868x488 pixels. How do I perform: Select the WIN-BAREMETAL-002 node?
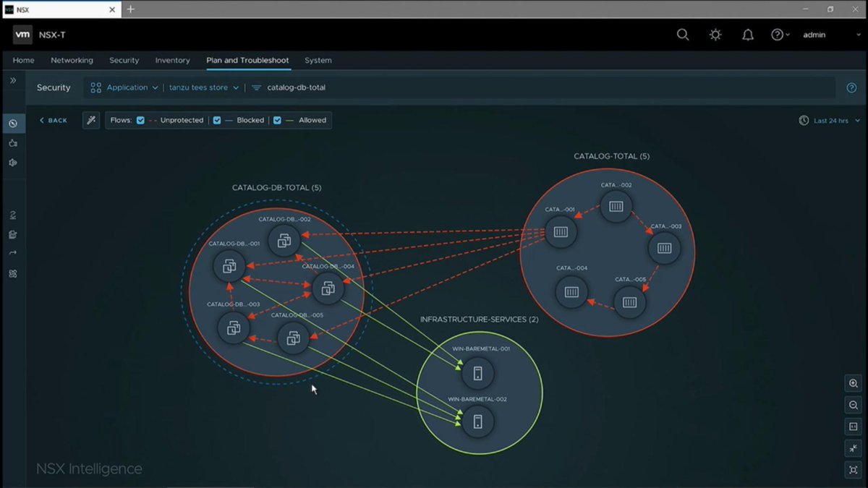(x=477, y=421)
